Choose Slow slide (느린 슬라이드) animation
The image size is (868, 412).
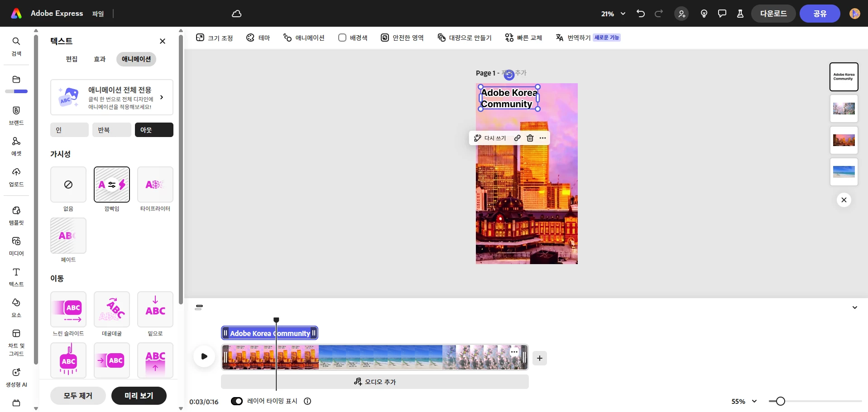tap(68, 309)
